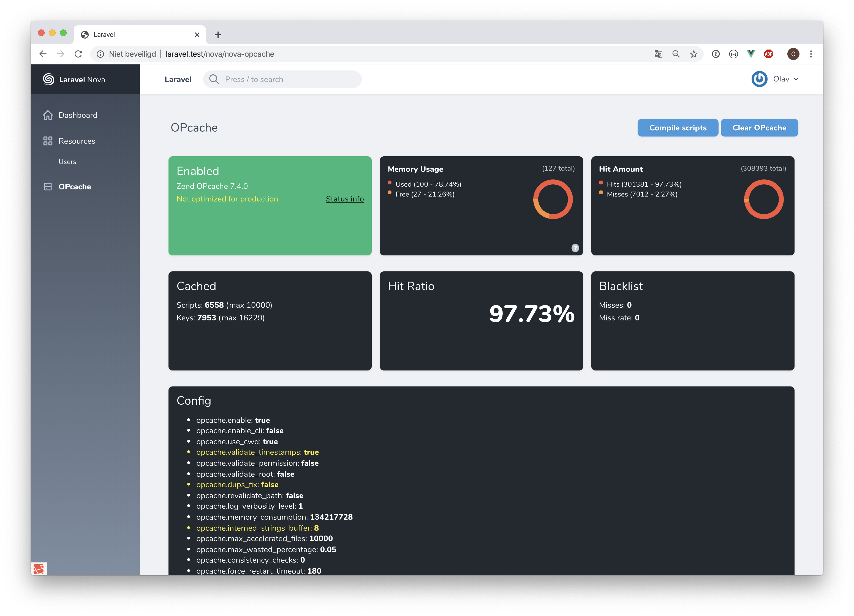
Task: Click the Laravel Nova logo icon
Action: point(48,79)
